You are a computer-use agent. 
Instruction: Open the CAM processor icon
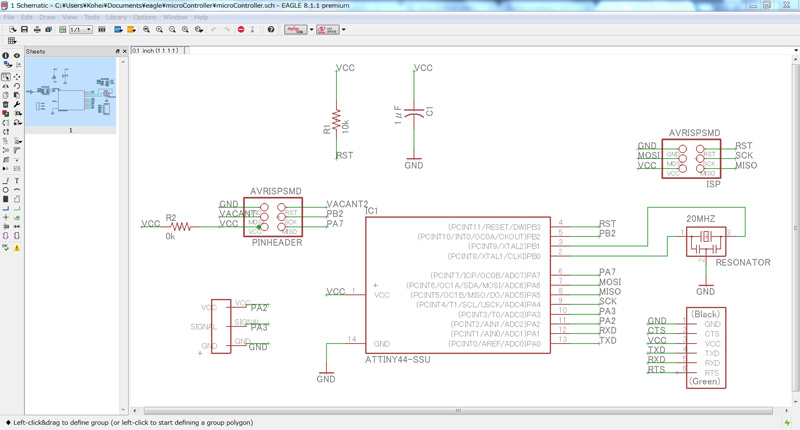tap(48, 30)
